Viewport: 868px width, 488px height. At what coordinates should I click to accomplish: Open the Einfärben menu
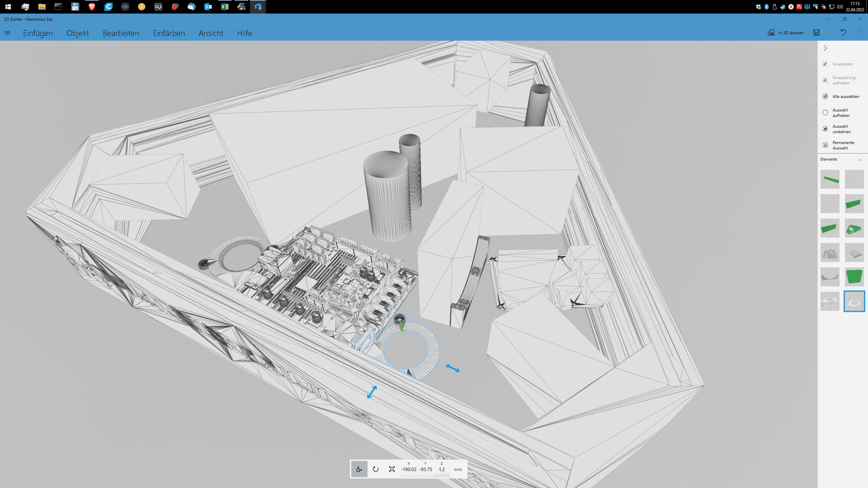tap(169, 33)
